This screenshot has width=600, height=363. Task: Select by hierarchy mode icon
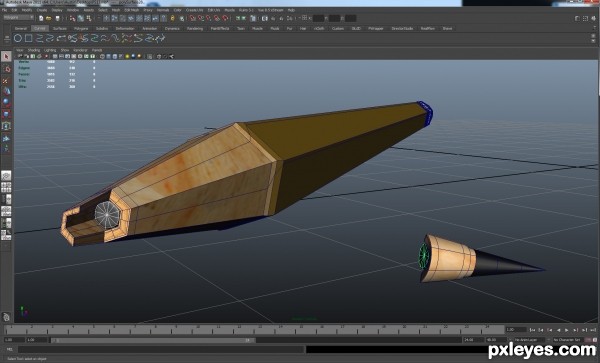[x=72, y=18]
